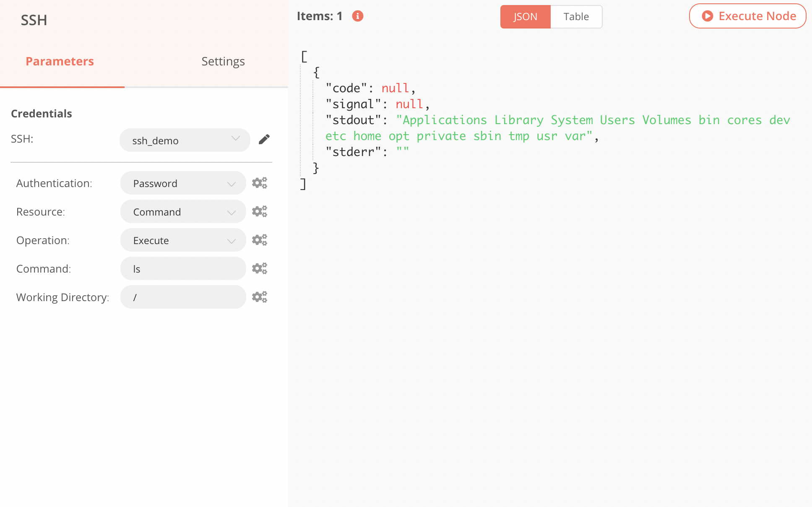Open parameter options gear beside Command

[259, 268]
